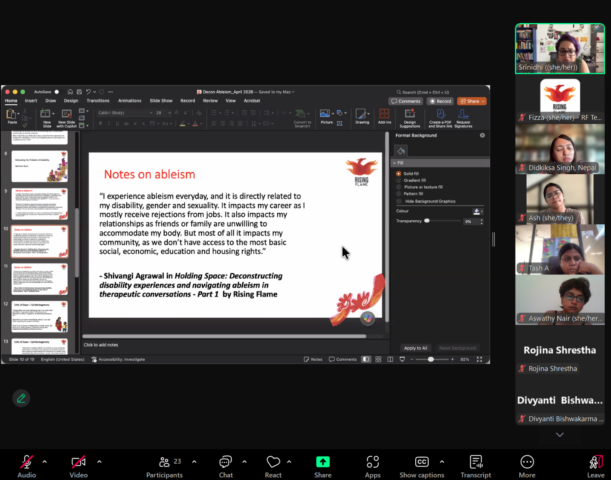Click New Slide with Copilot icon
Image resolution: width=611 pixels, height=480 pixels.
67,114
